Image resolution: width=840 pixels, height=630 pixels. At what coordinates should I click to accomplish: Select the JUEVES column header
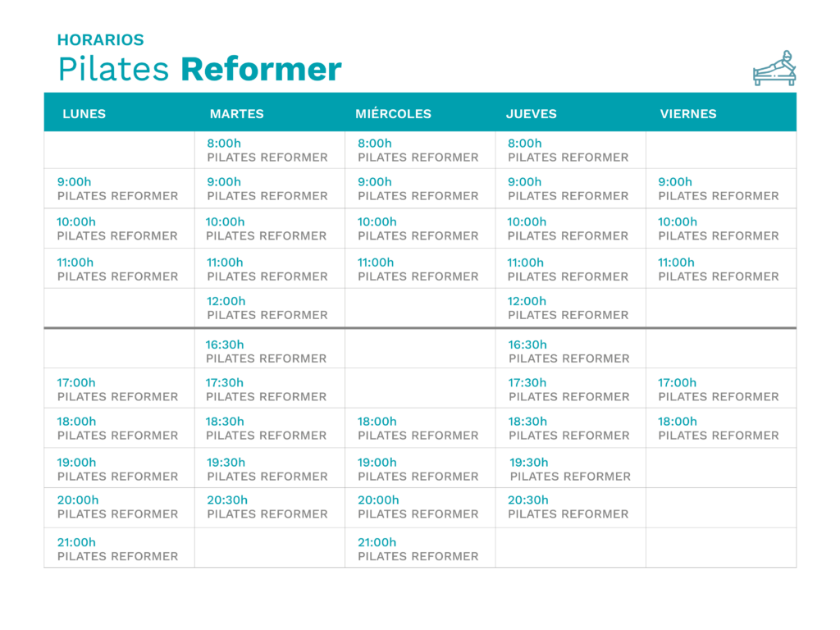pyautogui.click(x=532, y=113)
